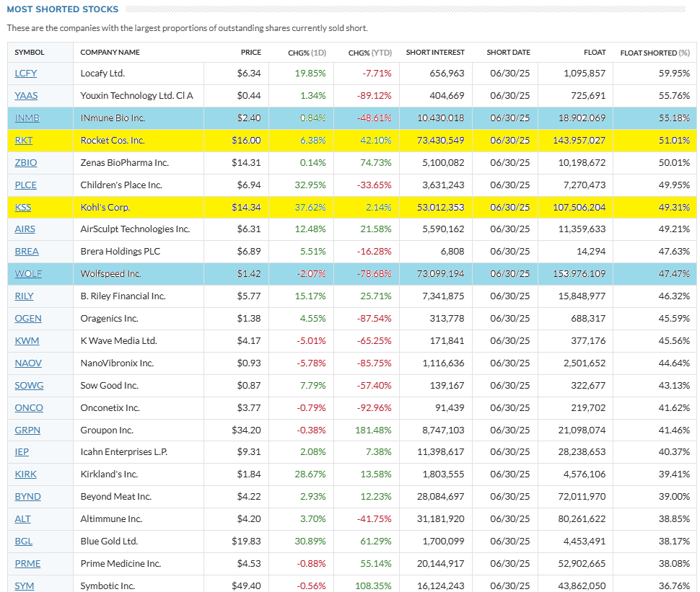Open the AIRS symbol link
Image resolution: width=700 pixels, height=592 pixels.
pos(25,229)
